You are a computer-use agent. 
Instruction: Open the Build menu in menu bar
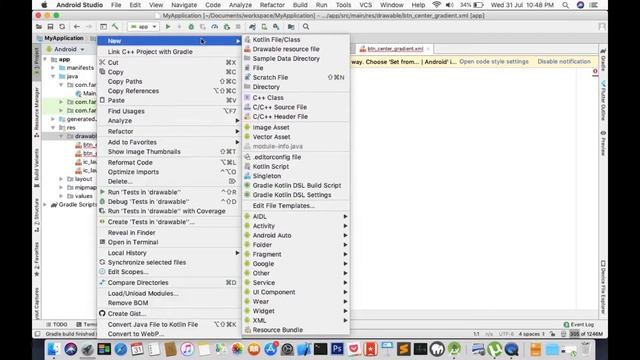(x=300, y=5)
